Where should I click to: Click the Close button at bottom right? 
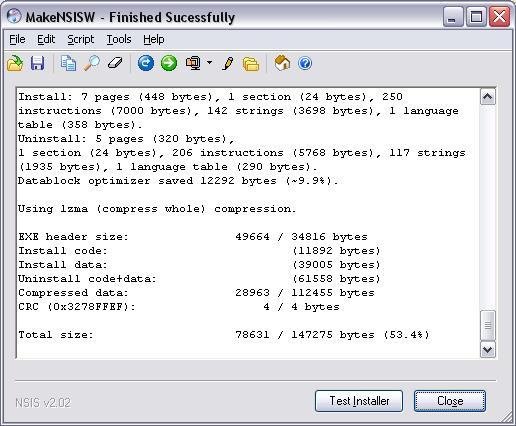tap(450, 401)
